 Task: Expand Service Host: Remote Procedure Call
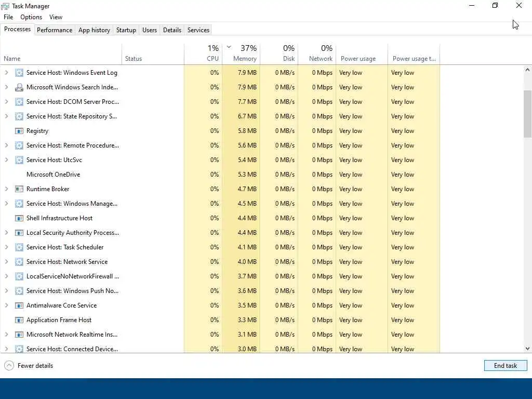[x=6, y=145]
